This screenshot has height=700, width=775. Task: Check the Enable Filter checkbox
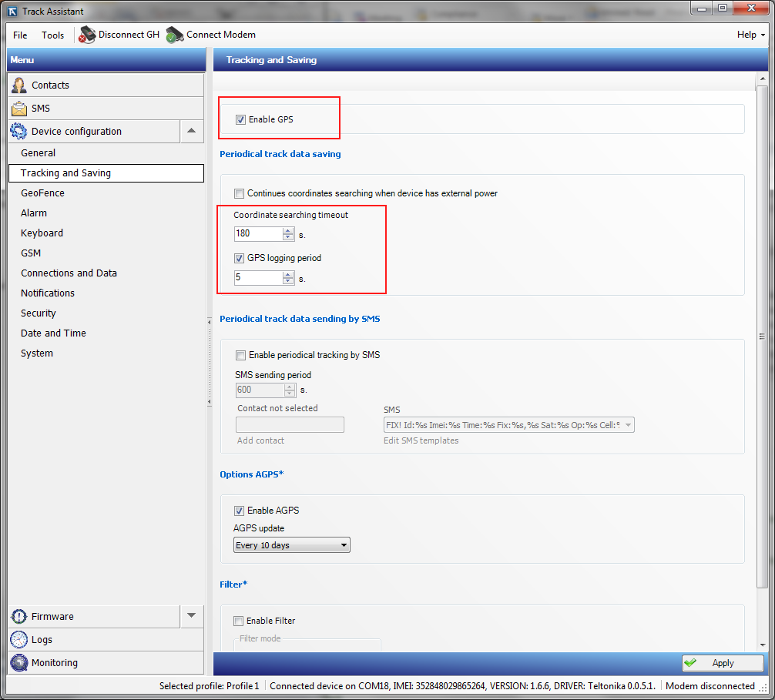pyautogui.click(x=238, y=621)
